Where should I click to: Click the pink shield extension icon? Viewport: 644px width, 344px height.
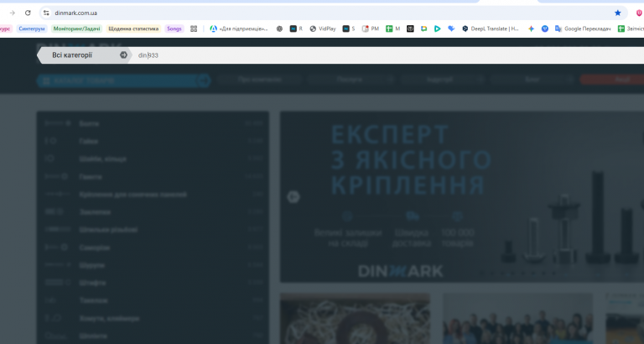pyautogui.click(x=639, y=13)
